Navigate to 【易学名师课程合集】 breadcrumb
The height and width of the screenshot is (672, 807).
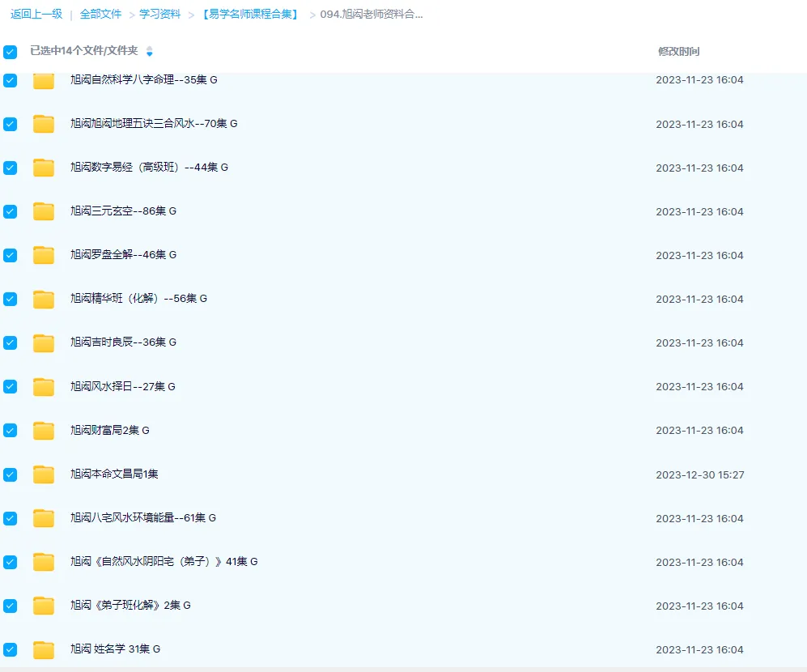tap(250, 14)
